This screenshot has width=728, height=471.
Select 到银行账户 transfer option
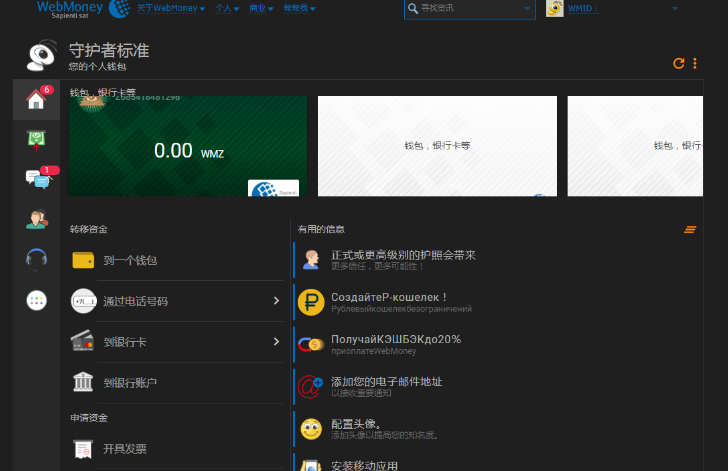pos(130,383)
